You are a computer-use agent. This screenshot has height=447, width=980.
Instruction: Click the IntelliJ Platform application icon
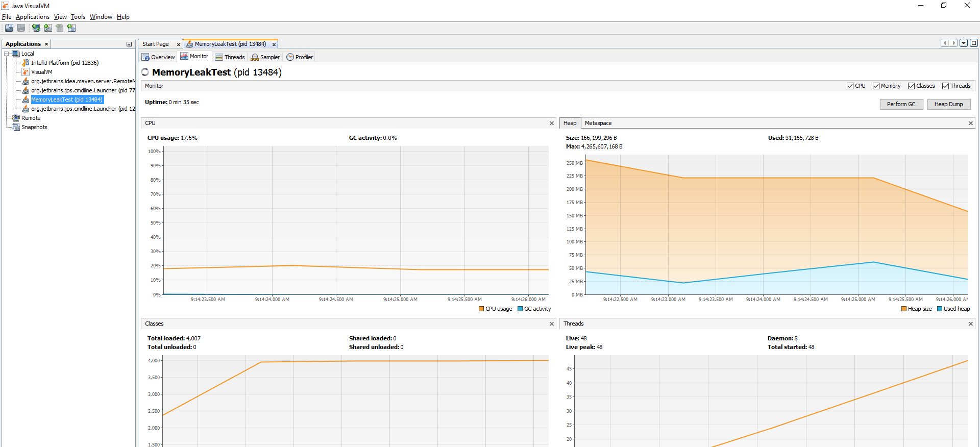coord(26,63)
